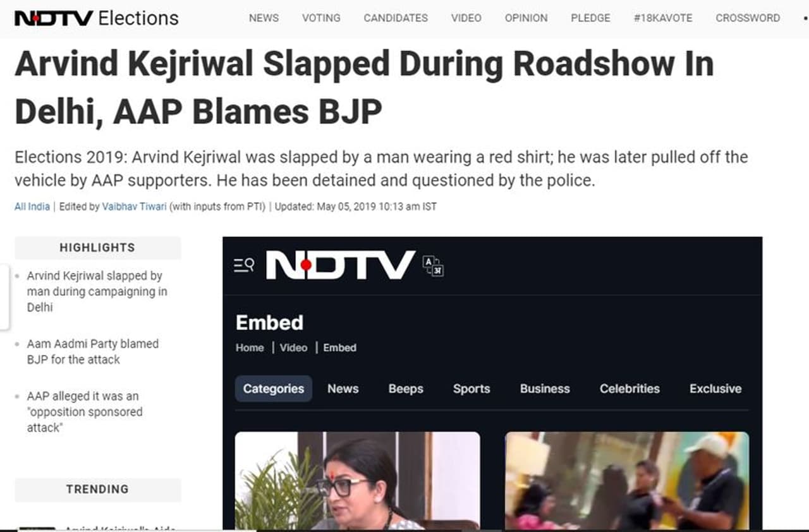Click the Home breadcrumb link

point(250,348)
